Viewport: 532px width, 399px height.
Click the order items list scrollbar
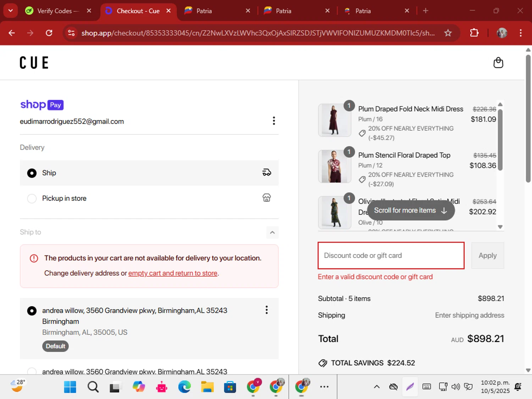(x=500, y=140)
